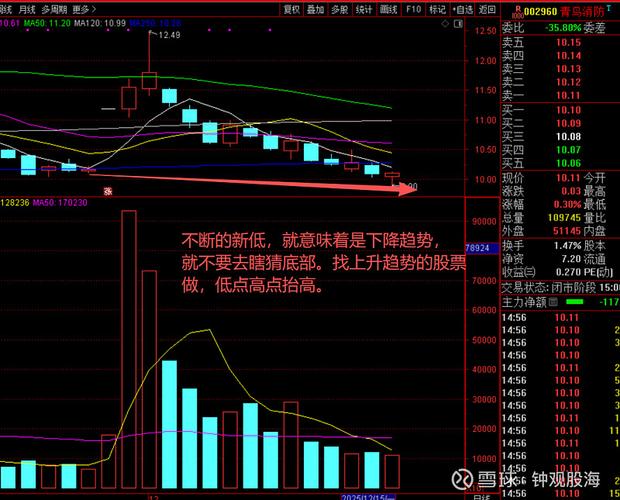The image size is (620, 500).
Task: Click the 换手 value 1.47%
Action: 567,245
